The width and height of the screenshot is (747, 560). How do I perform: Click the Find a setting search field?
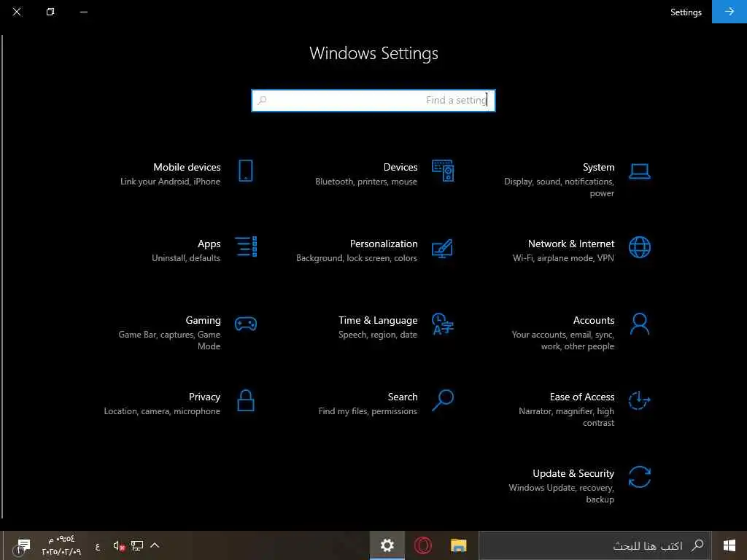373,101
